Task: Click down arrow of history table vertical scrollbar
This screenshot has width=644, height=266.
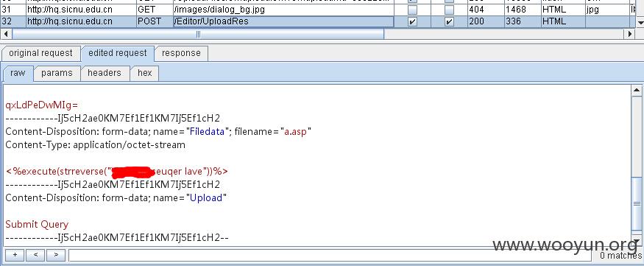Action: [x=640, y=23]
